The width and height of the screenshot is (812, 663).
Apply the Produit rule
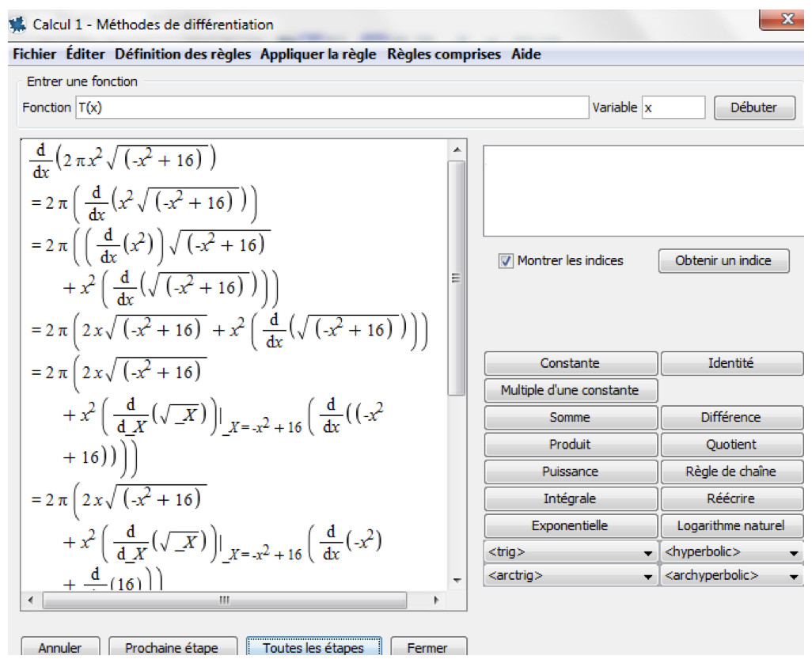click(x=570, y=445)
